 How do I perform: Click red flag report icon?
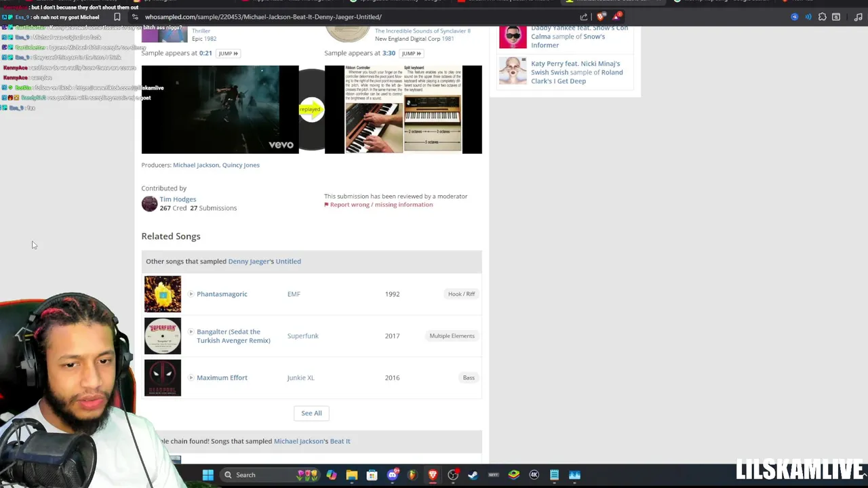(326, 205)
